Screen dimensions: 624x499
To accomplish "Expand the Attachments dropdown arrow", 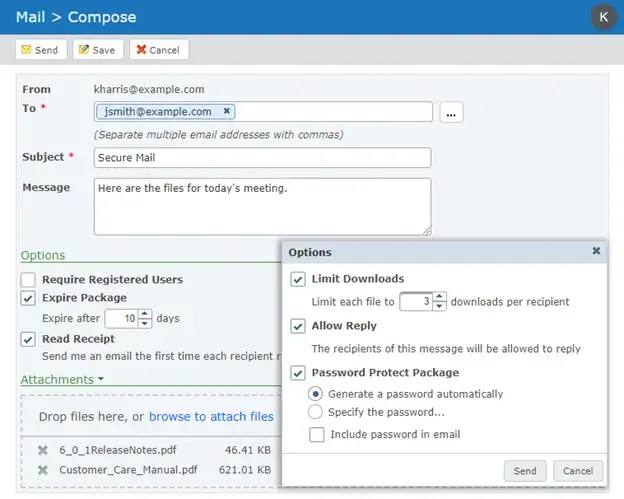I will 102,380.
